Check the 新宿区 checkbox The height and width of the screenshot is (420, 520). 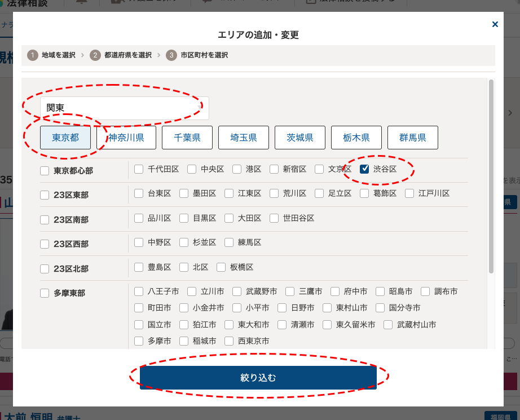click(x=274, y=169)
